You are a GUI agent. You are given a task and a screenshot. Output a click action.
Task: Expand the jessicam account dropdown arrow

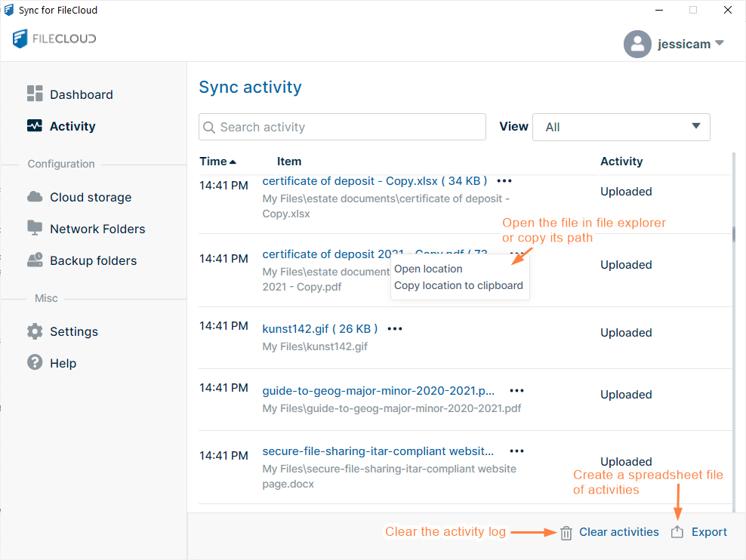pos(720,43)
